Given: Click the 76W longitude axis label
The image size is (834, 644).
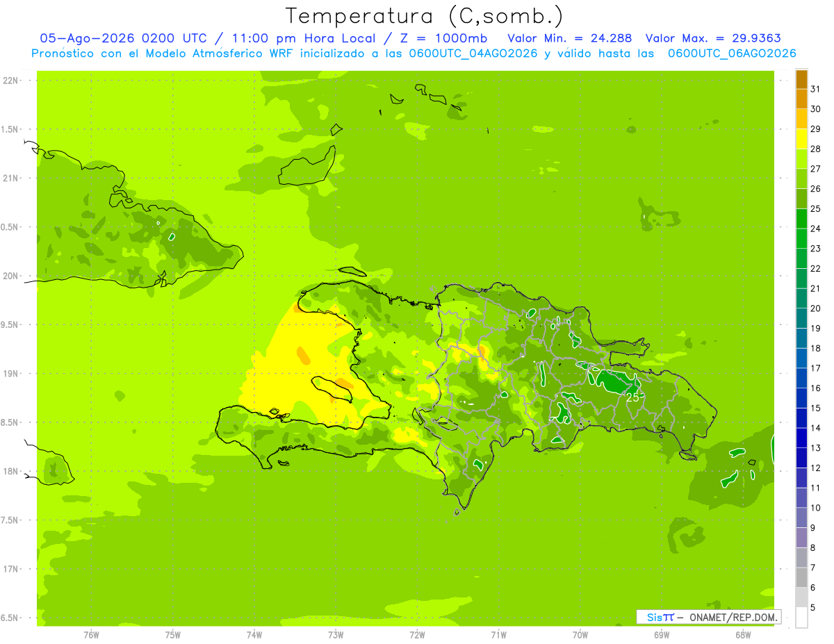Looking at the screenshot, I should pos(91,635).
